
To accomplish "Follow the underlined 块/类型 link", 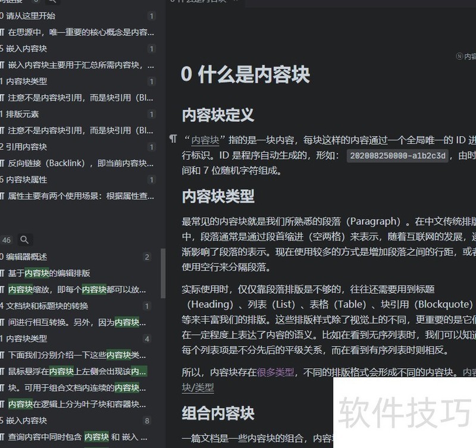I will (198, 387).
